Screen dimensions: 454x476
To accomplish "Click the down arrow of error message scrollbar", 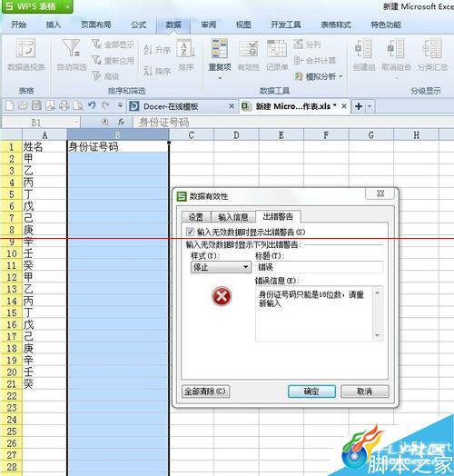I will point(377,335).
